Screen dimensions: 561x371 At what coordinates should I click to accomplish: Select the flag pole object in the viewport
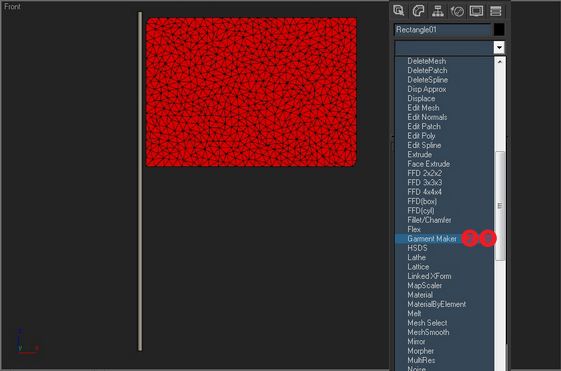tap(140, 181)
